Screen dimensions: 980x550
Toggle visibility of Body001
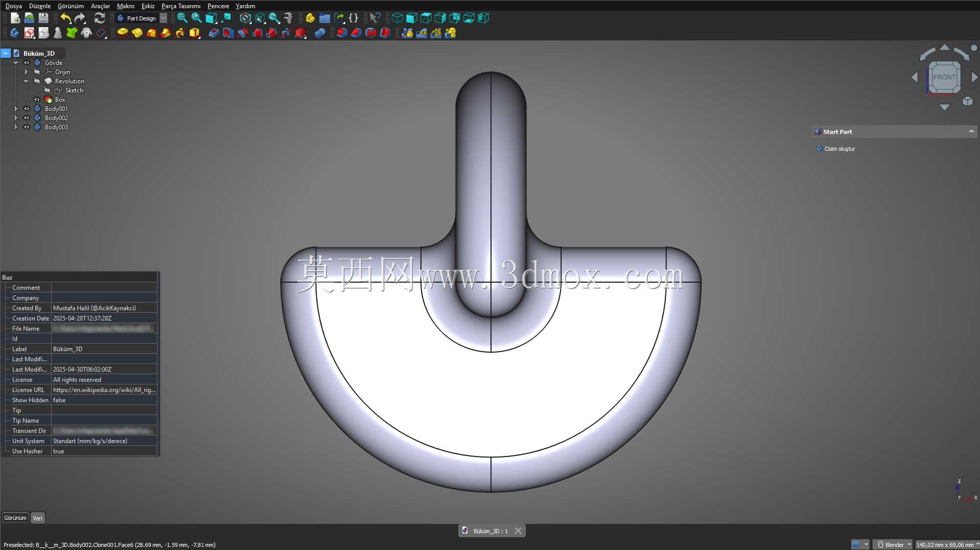27,109
